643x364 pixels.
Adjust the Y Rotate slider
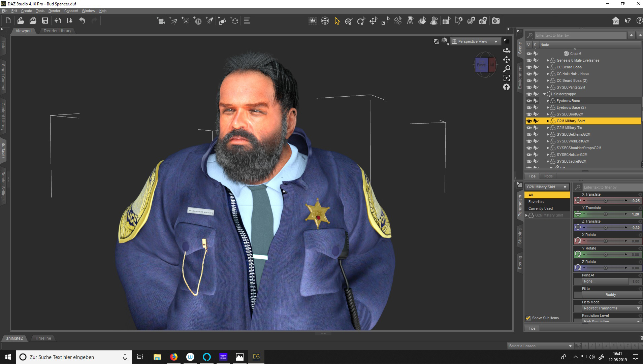[x=605, y=255]
